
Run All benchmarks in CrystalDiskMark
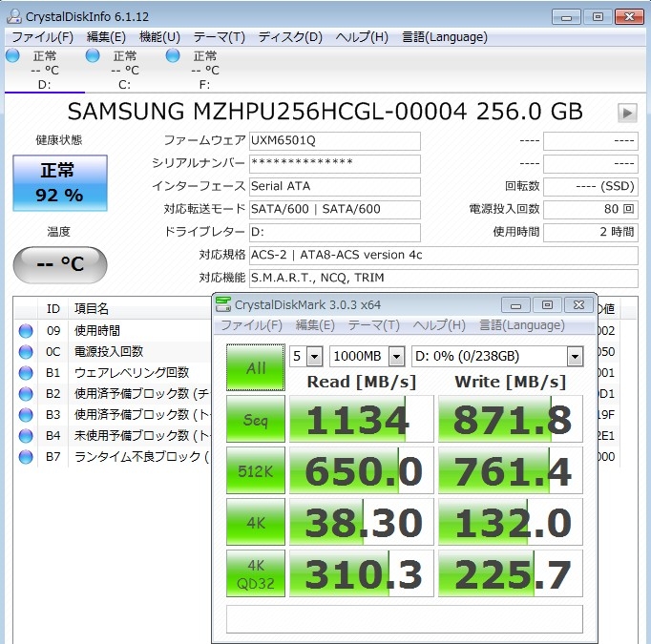pyautogui.click(x=256, y=367)
